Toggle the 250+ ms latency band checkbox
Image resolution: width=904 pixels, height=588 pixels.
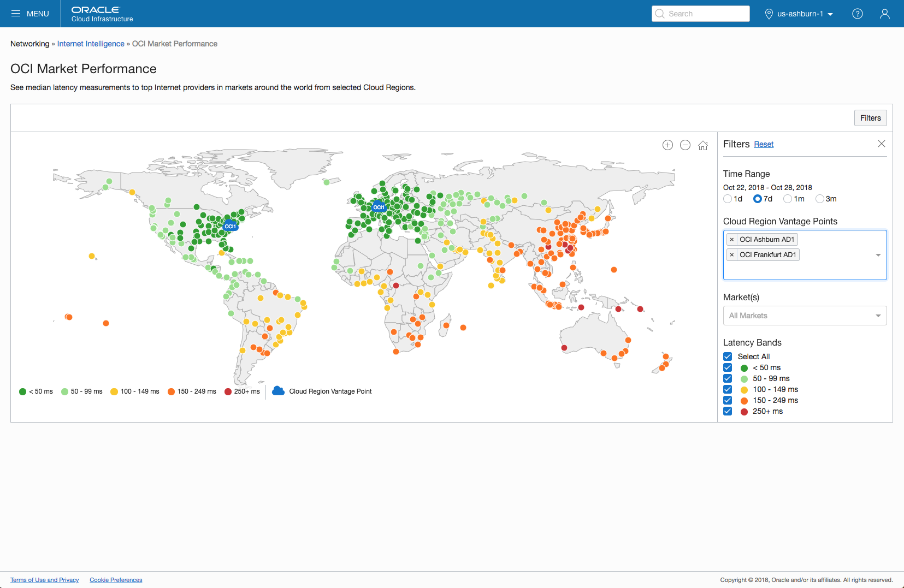pos(728,411)
